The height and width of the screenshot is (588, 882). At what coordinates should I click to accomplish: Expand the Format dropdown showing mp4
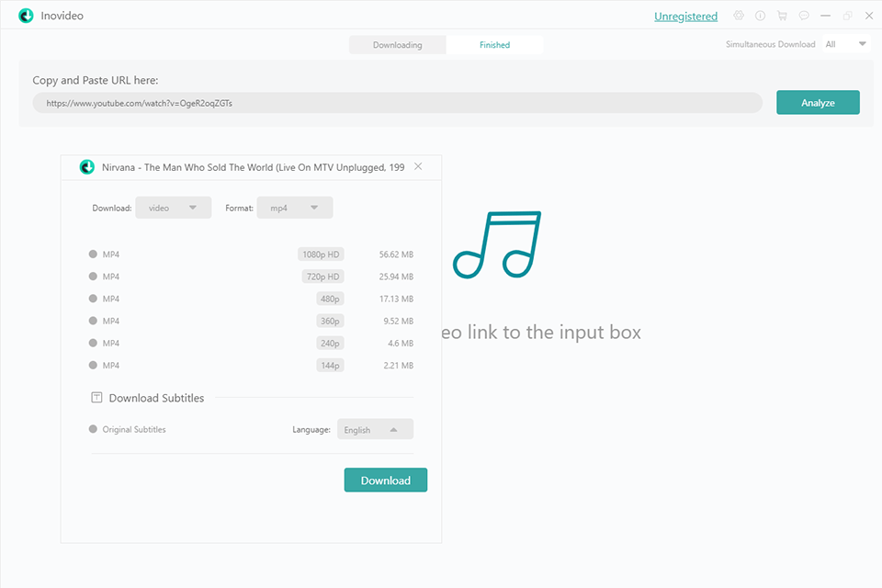click(295, 208)
